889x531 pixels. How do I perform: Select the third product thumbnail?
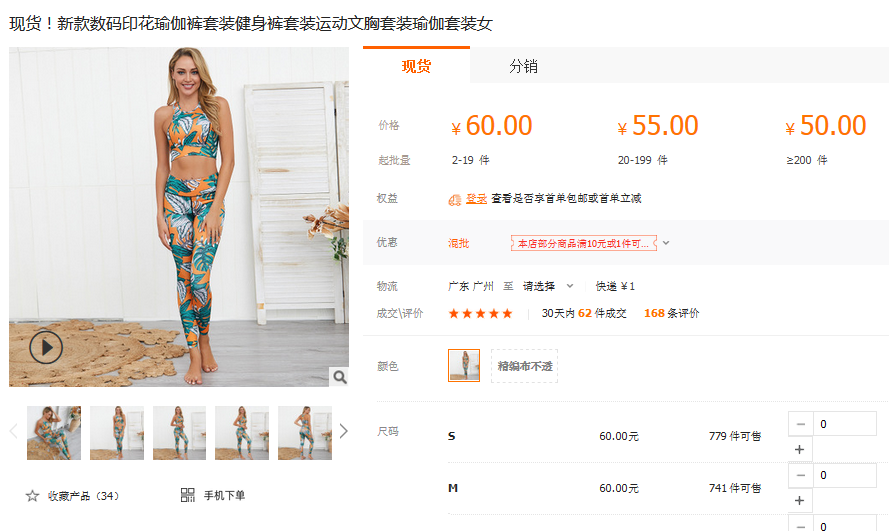[x=179, y=433]
